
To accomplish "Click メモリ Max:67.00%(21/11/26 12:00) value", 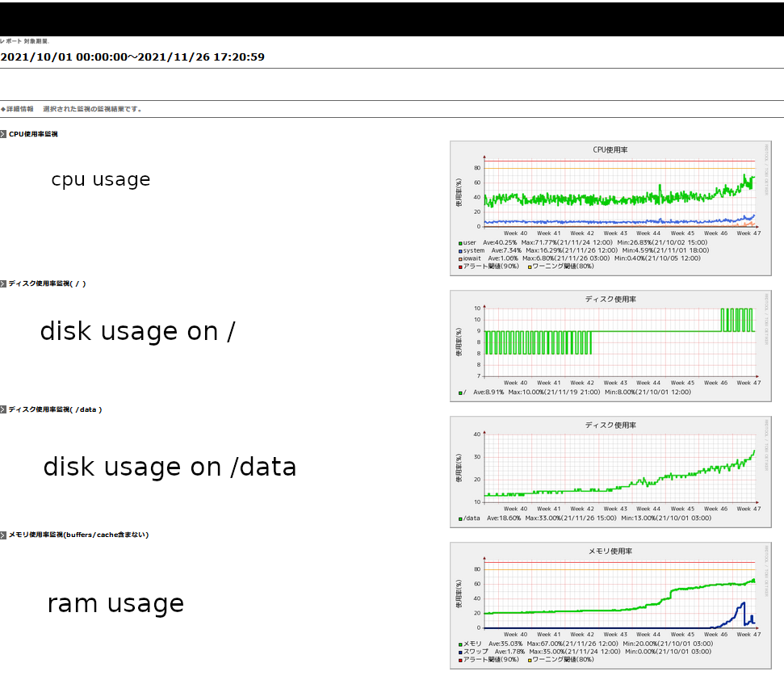I will (572, 644).
